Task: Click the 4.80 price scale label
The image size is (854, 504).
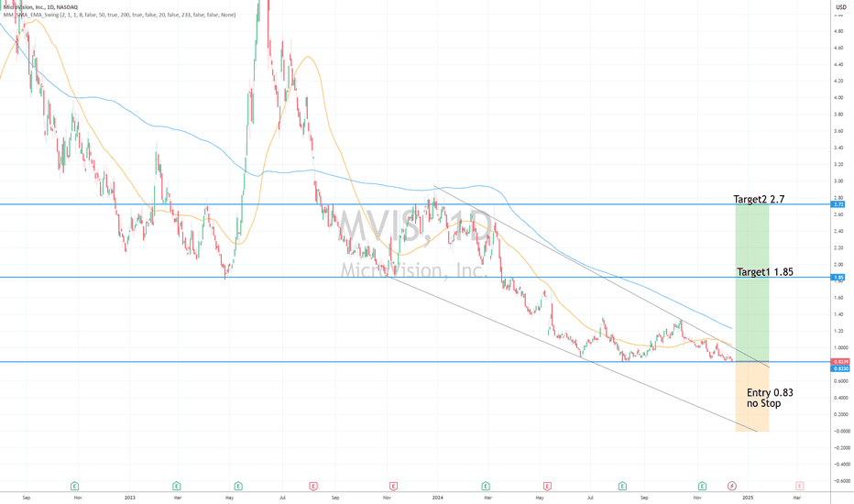Action: tap(838, 31)
